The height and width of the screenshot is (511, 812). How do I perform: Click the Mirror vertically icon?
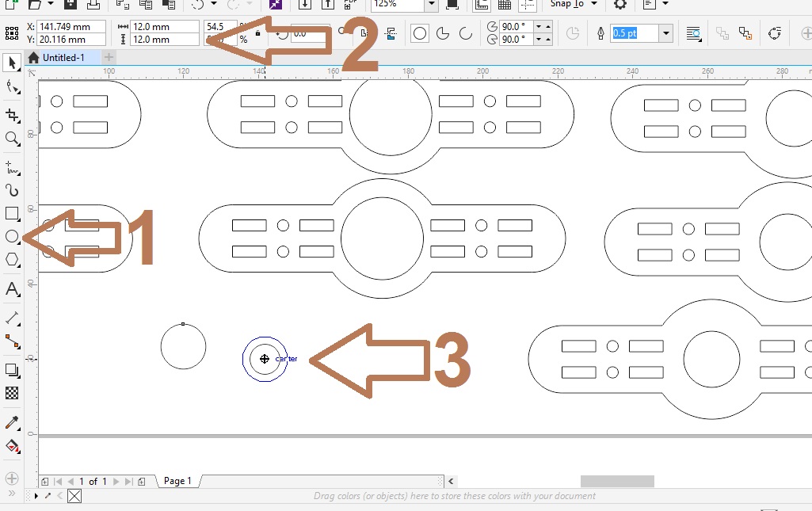point(391,33)
